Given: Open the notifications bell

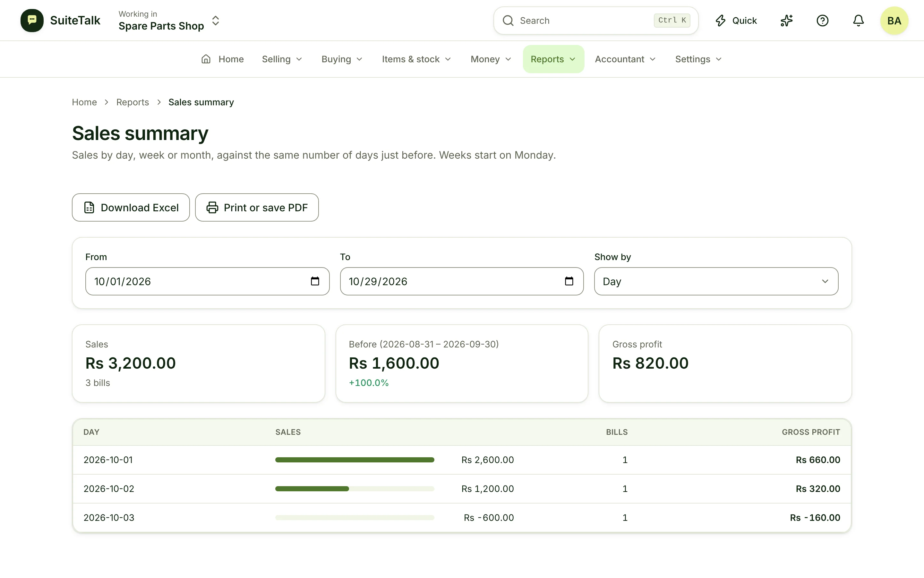Looking at the screenshot, I should 858,21.
